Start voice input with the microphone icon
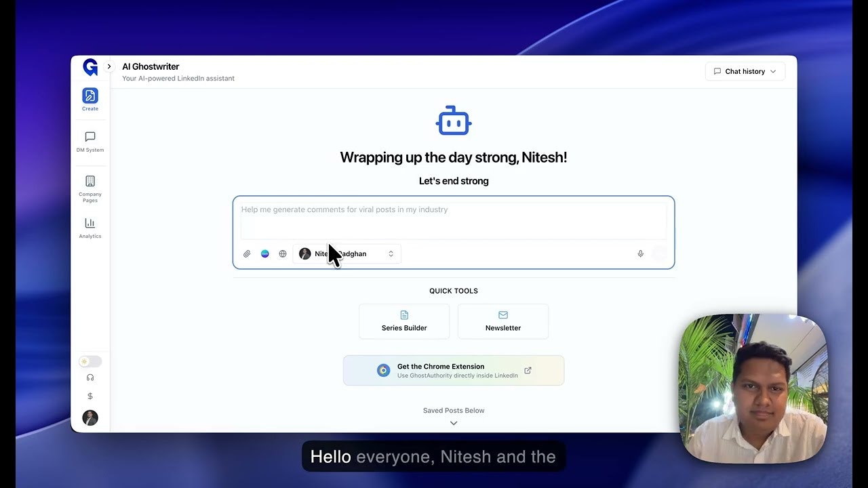 point(640,253)
